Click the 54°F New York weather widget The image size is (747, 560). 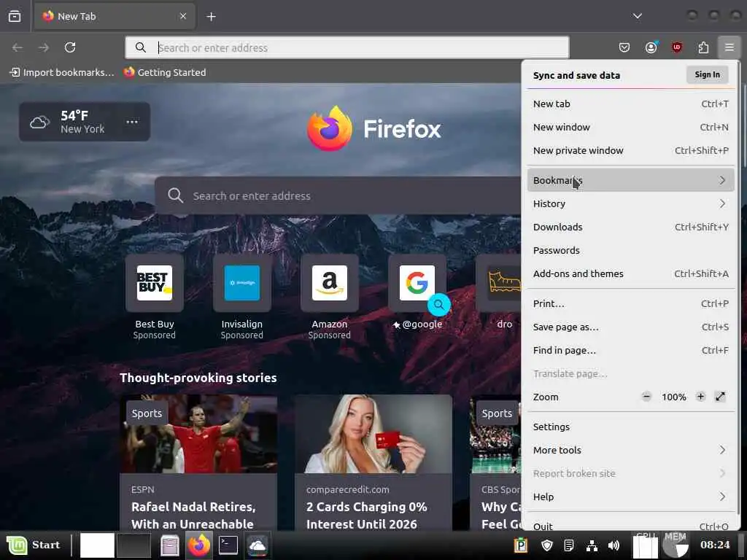(85, 122)
